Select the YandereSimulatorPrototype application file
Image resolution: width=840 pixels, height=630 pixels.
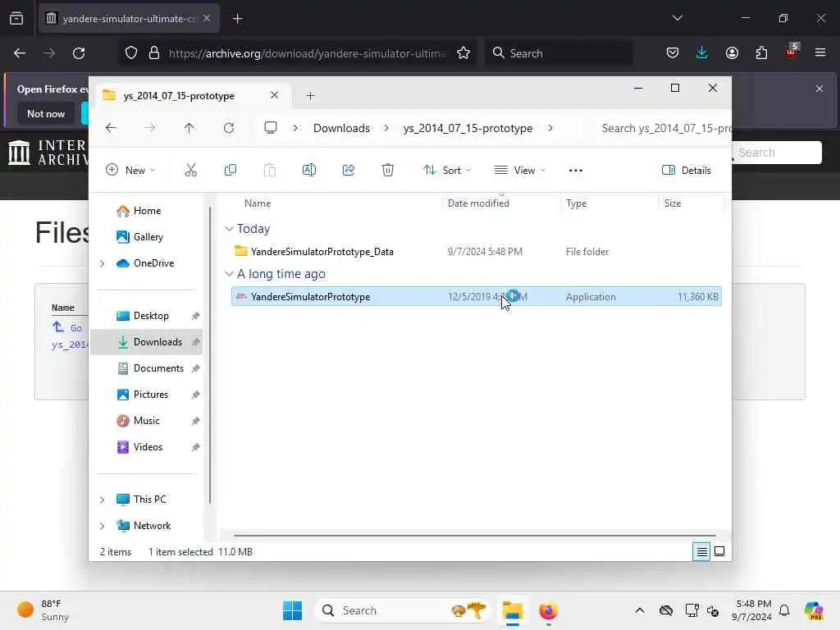477,296
